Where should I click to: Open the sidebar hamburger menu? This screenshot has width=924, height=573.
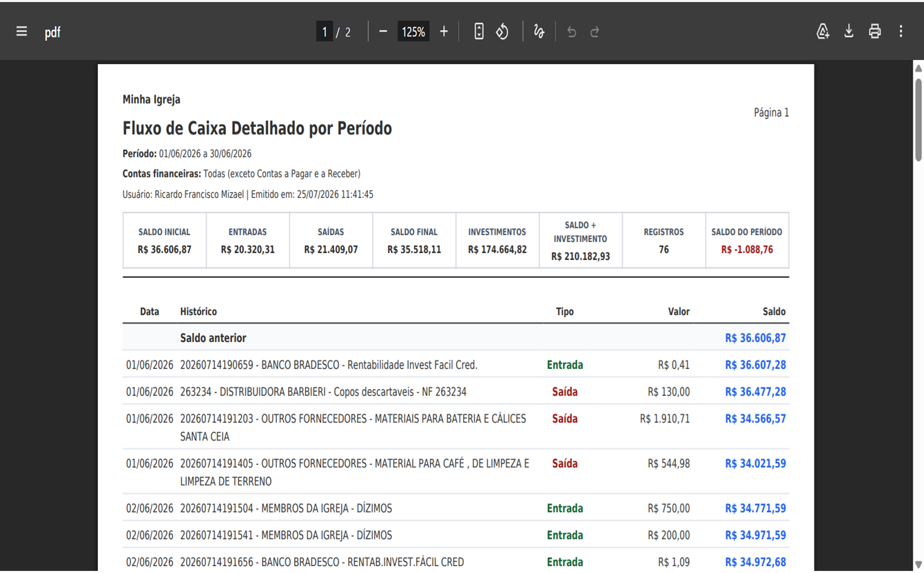[x=21, y=32]
